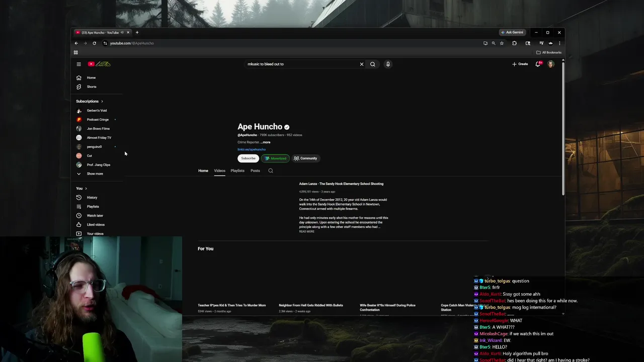Click the magnifying glass search button
Viewport: 644px width, 362px height.
point(373,64)
